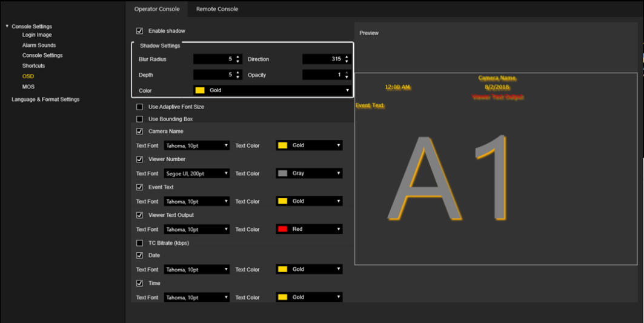
Task: Decrease the Depth value with down arrow
Action: point(237,78)
